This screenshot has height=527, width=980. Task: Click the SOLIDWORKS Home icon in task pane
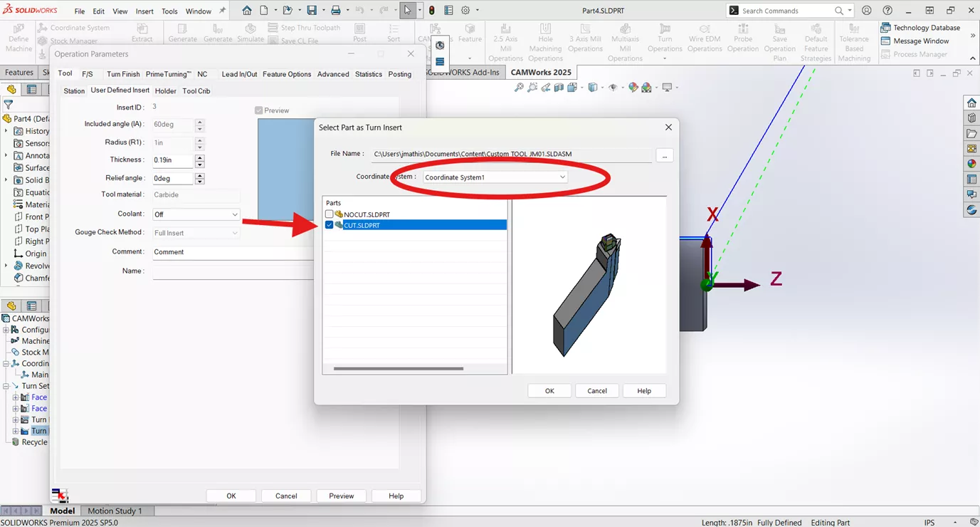pyautogui.click(x=971, y=103)
